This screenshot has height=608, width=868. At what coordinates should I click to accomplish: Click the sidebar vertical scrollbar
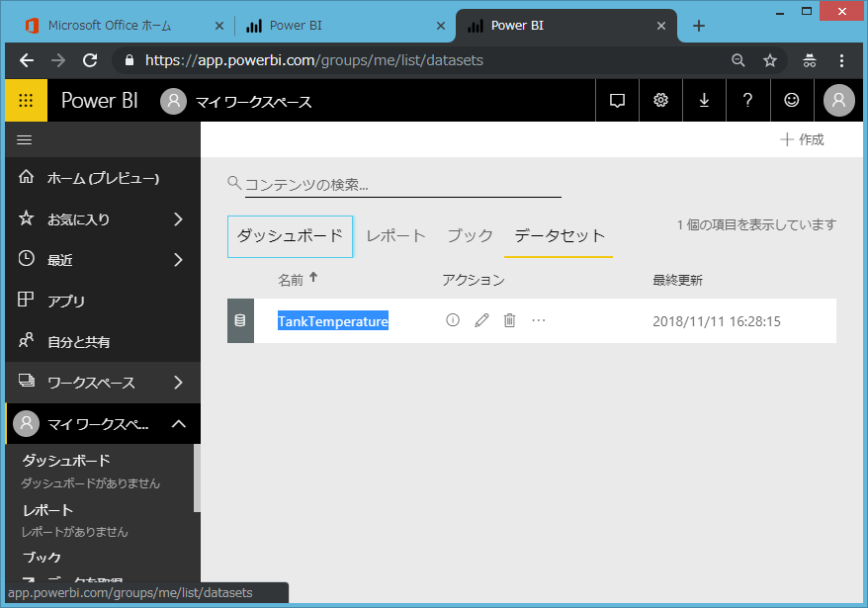coord(197,478)
